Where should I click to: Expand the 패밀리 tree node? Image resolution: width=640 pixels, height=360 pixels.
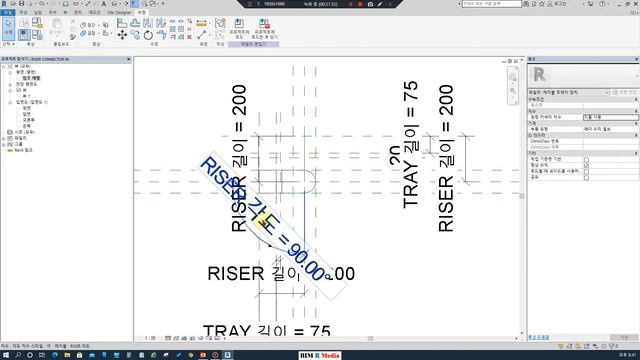[4, 138]
